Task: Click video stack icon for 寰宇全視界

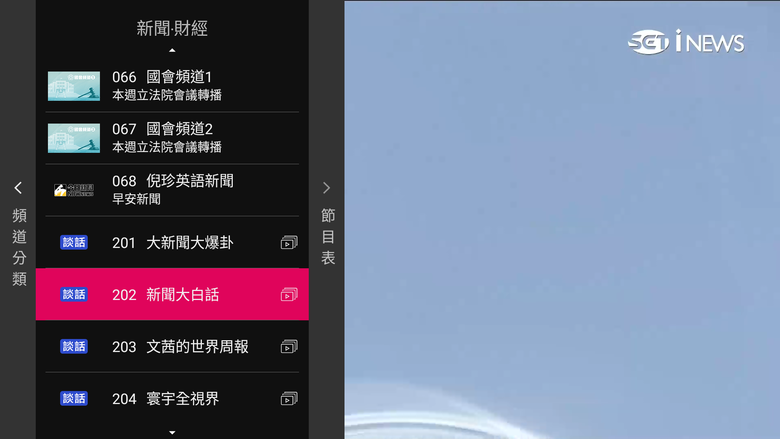Action: 289,398
